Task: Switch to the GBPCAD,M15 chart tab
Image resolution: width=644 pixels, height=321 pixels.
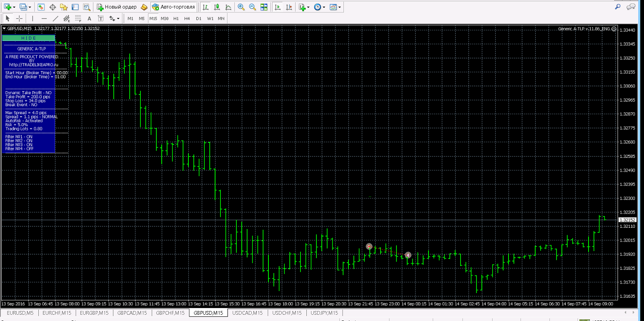Action: tap(132, 313)
